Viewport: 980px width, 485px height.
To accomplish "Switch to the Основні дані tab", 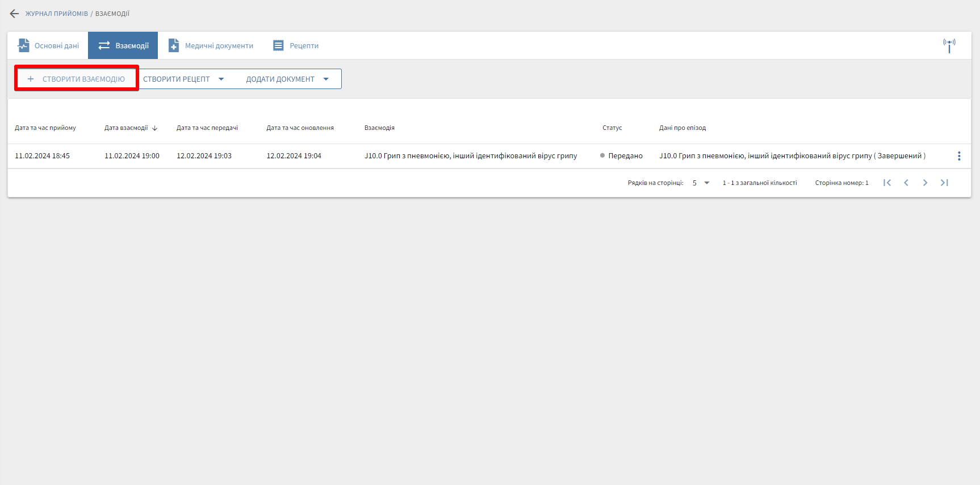I will coord(48,45).
